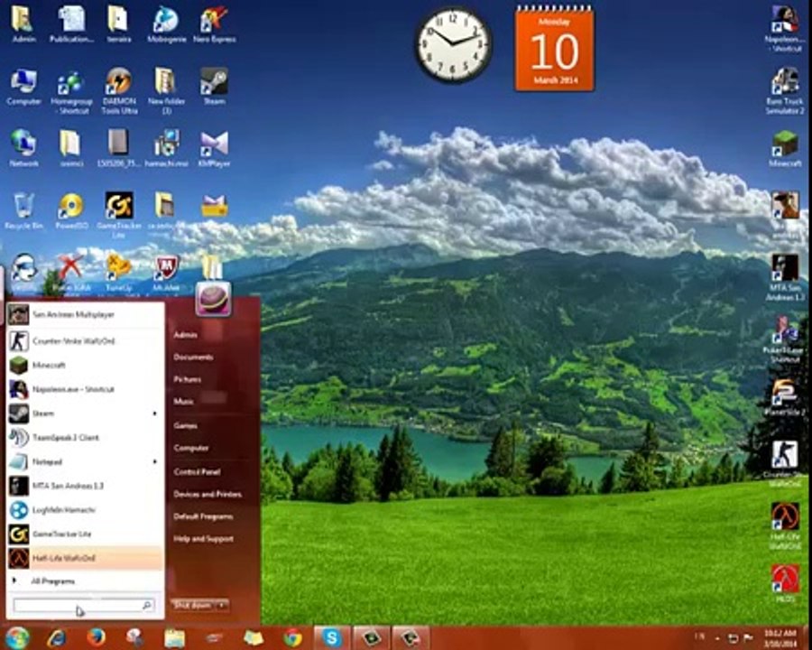
Task: Select the McAfee shield desktop shortcut
Action: (166, 274)
